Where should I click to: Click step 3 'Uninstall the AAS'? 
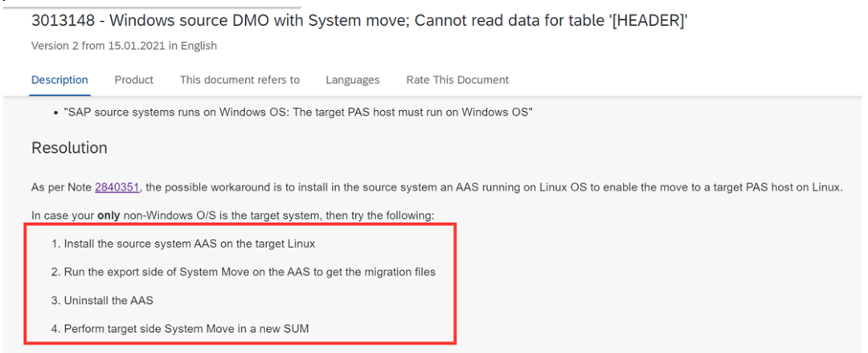point(102,301)
